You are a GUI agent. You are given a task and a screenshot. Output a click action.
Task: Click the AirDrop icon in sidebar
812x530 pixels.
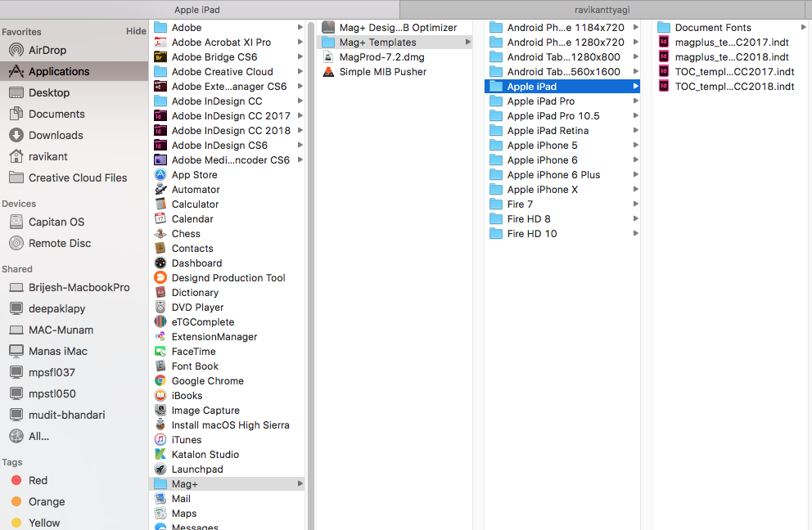(16, 50)
